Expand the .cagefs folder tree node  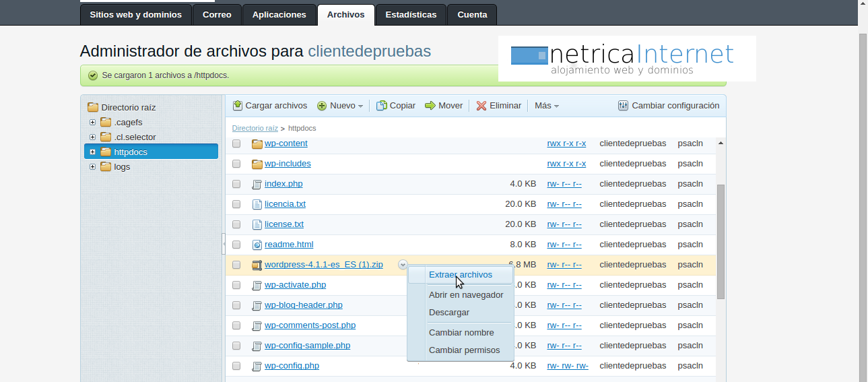click(x=92, y=123)
